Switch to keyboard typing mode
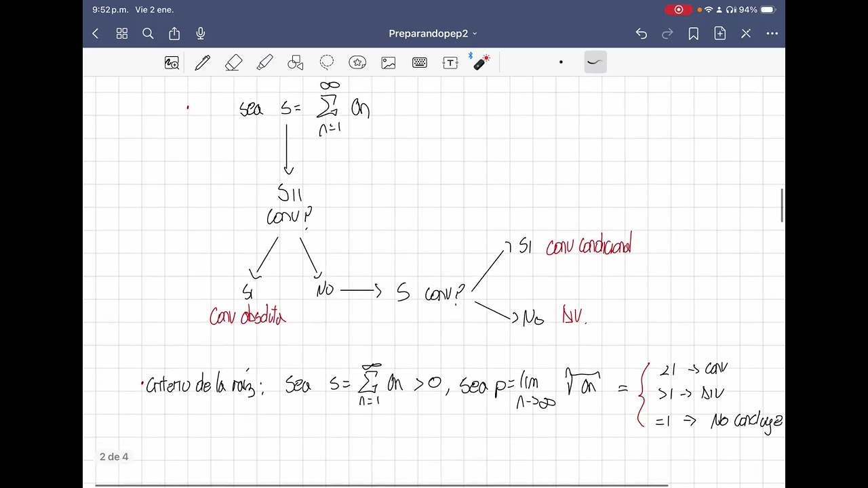Screen dimensions: 868x488 (420, 63)
